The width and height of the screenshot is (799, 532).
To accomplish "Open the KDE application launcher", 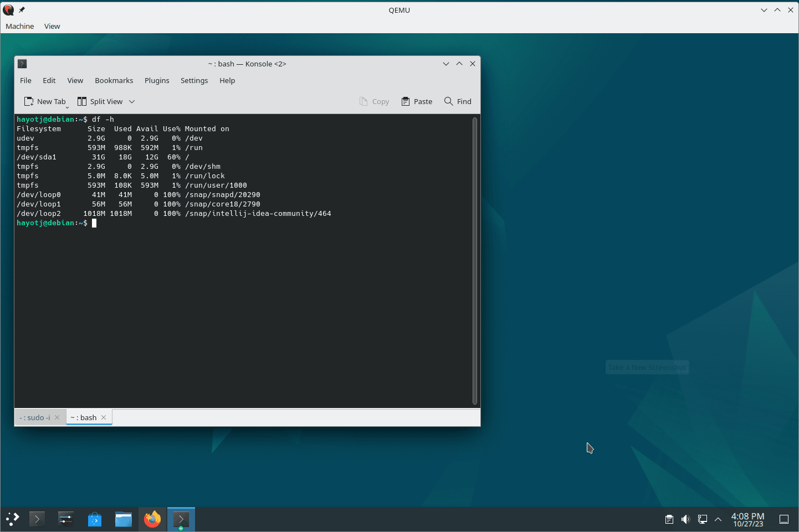I will [13, 519].
